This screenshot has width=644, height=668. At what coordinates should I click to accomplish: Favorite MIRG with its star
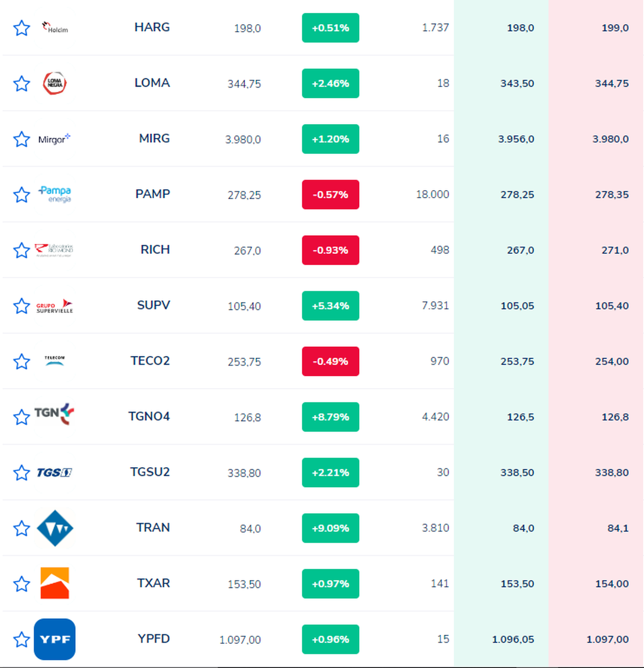(x=21, y=139)
